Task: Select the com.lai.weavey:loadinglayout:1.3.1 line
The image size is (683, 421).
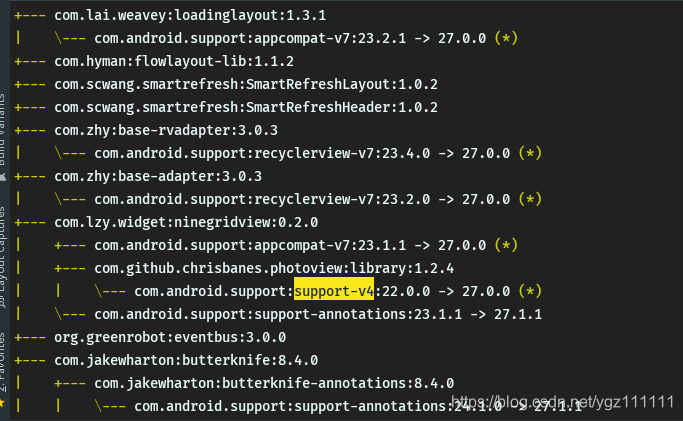Action: pos(190,16)
